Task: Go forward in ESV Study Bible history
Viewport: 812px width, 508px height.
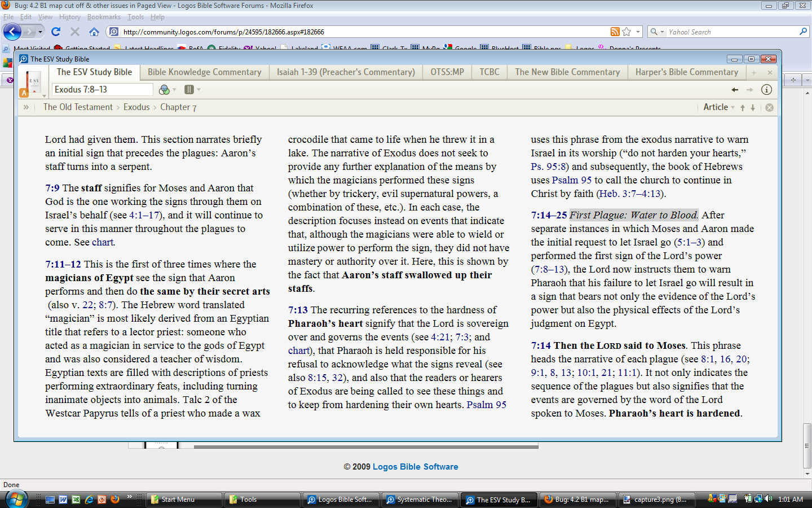Action: [x=749, y=89]
